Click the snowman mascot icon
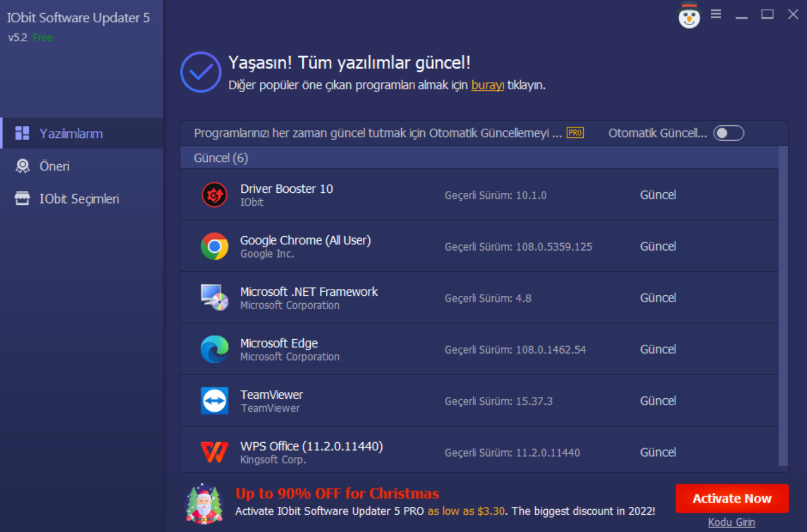807x532 pixels. coord(689,15)
